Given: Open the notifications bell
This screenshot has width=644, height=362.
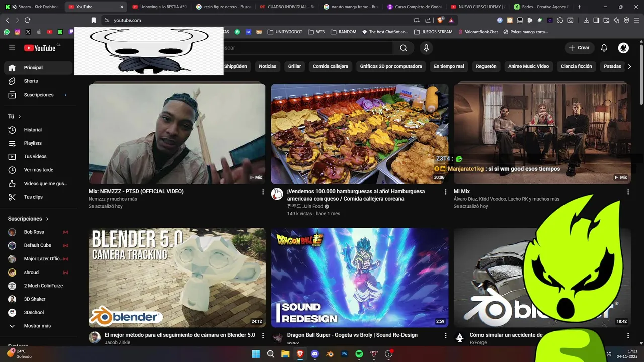Looking at the screenshot, I should pos(604,48).
